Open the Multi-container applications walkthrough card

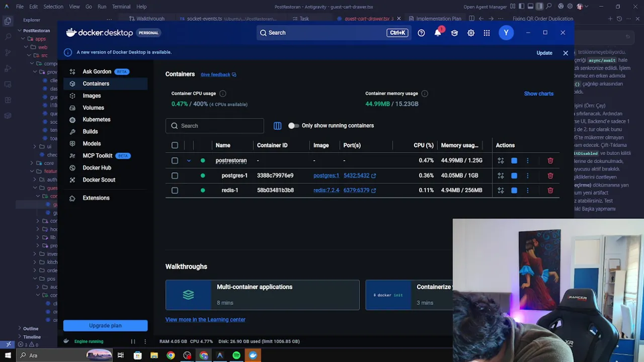coord(263,295)
